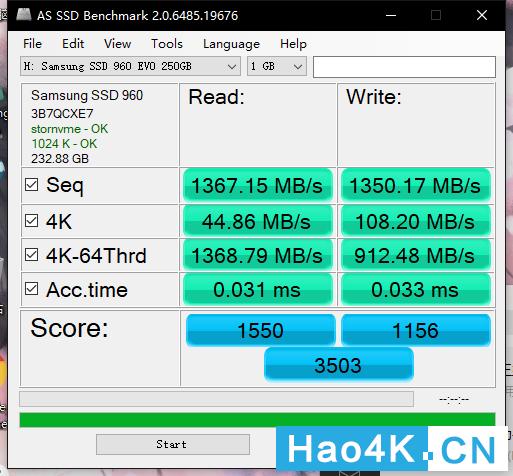Open the Help menu
The height and width of the screenshot is (476, 513).
tap(293, 44)
